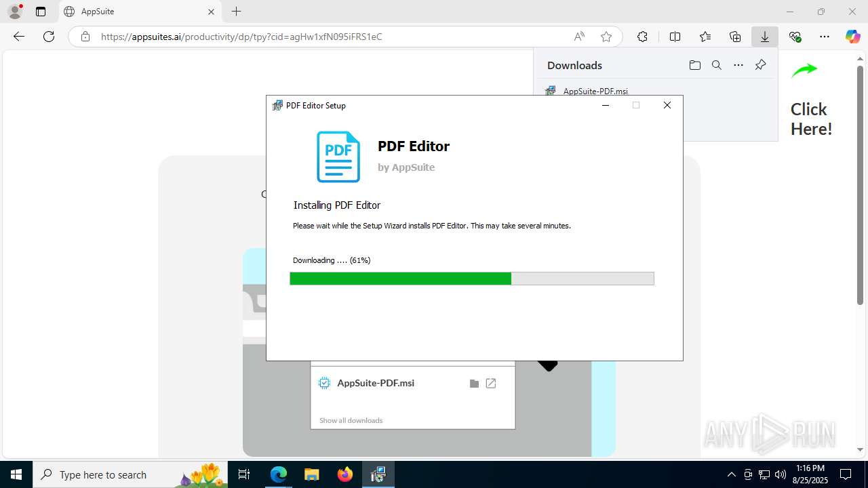Open downloads folder in Downloads panel

pyautogui.click(x=694, y=65)
